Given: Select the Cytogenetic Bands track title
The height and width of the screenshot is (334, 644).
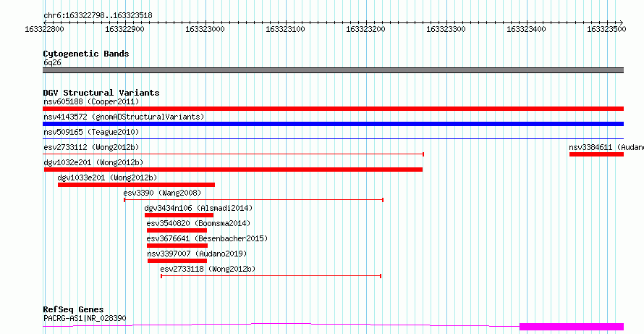Looking at the screenshot, I should tap(86, 54).
